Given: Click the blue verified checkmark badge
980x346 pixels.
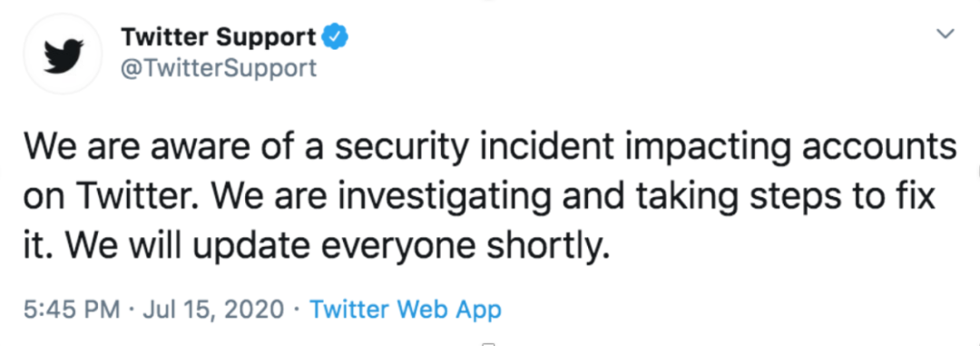Looking at the screenshot, I should click(x=334, y=39).
